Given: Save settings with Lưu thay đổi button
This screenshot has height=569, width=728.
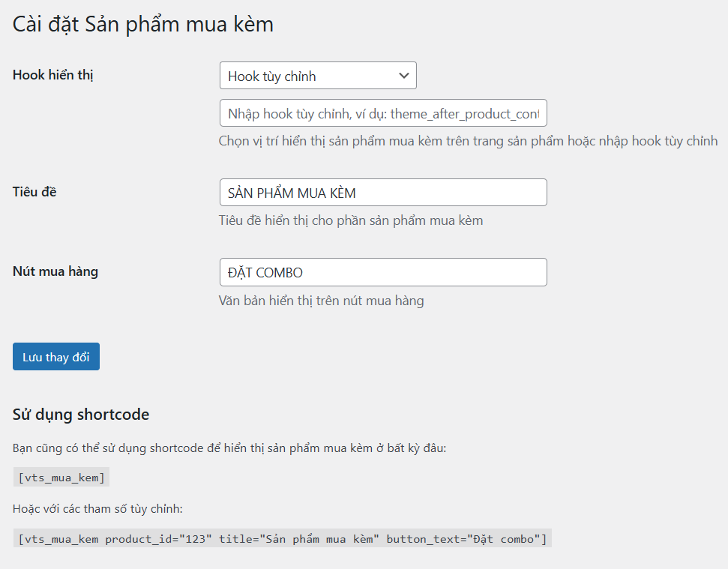Looking at the screenshot, I should click(x=56, y=356).
